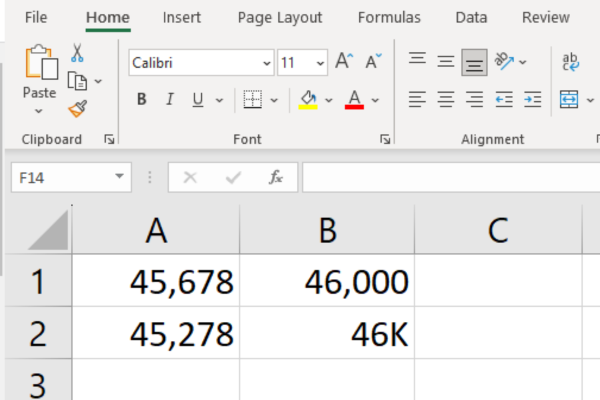600x400 pixels.
Task: Open Font Color dropdown arrow
Action: click(375, 100)
